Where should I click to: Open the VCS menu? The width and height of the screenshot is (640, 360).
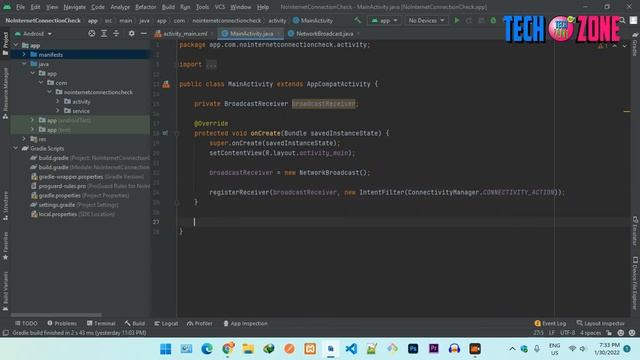220,7
